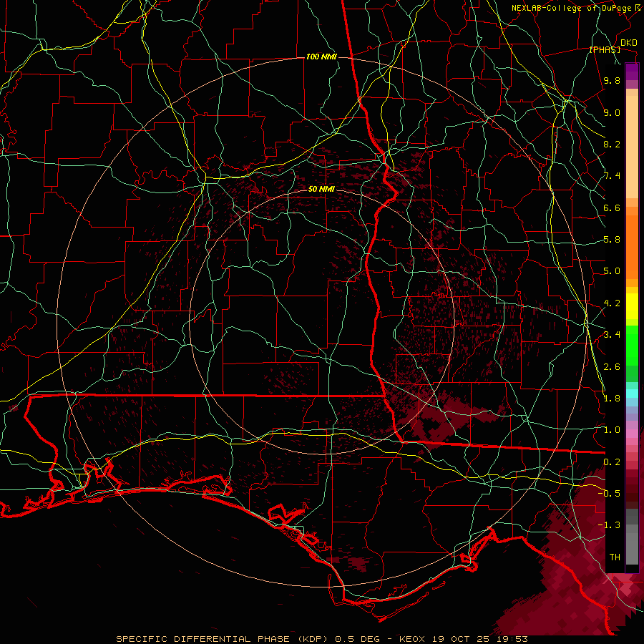Image resolution: width=644 pixels, height=644 pixels.
Task: Click the 9.0 scale value
Action: 612,112
